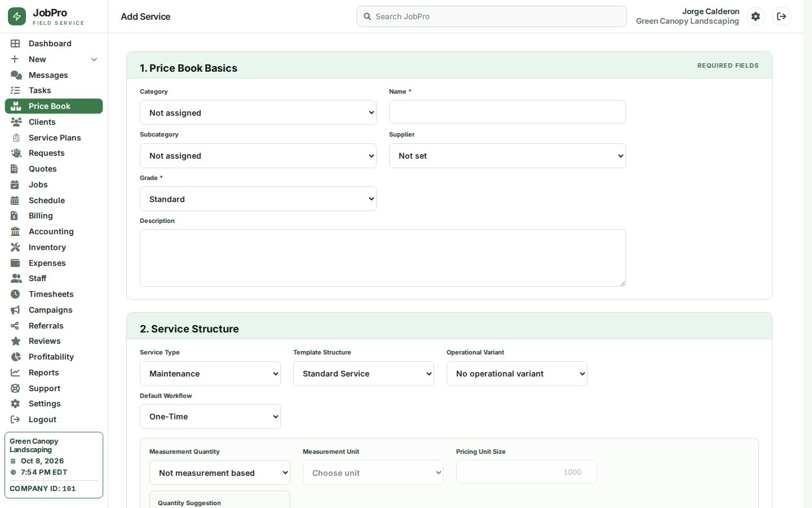The height and width of the screenshot is (508, 812).
Task: Open the Category dropdown
Action: [x=258, y=112]
